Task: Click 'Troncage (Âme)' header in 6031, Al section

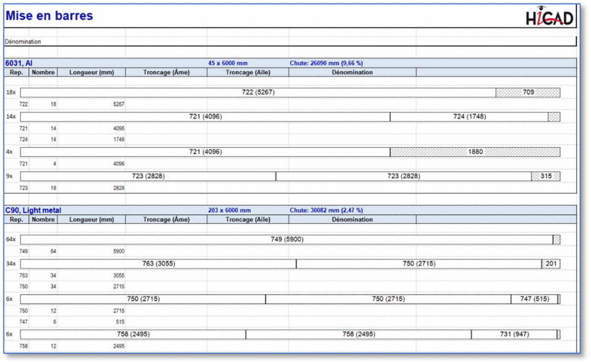Action: tap(166, 72)
